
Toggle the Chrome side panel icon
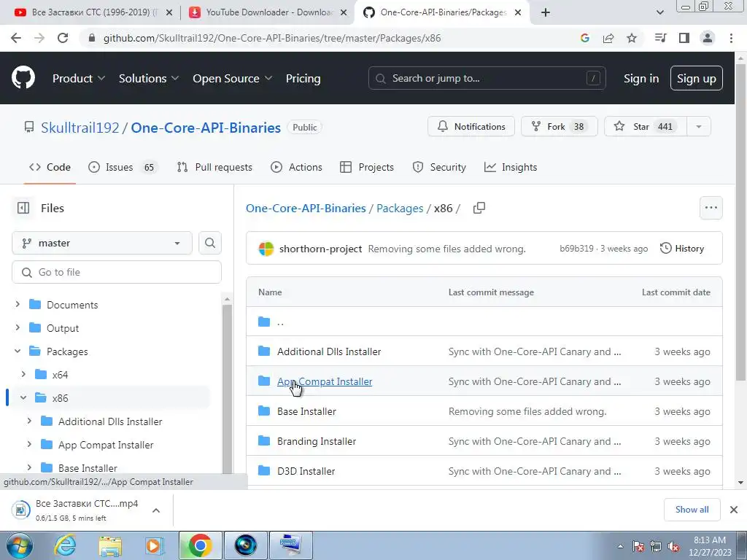(684, 38)
